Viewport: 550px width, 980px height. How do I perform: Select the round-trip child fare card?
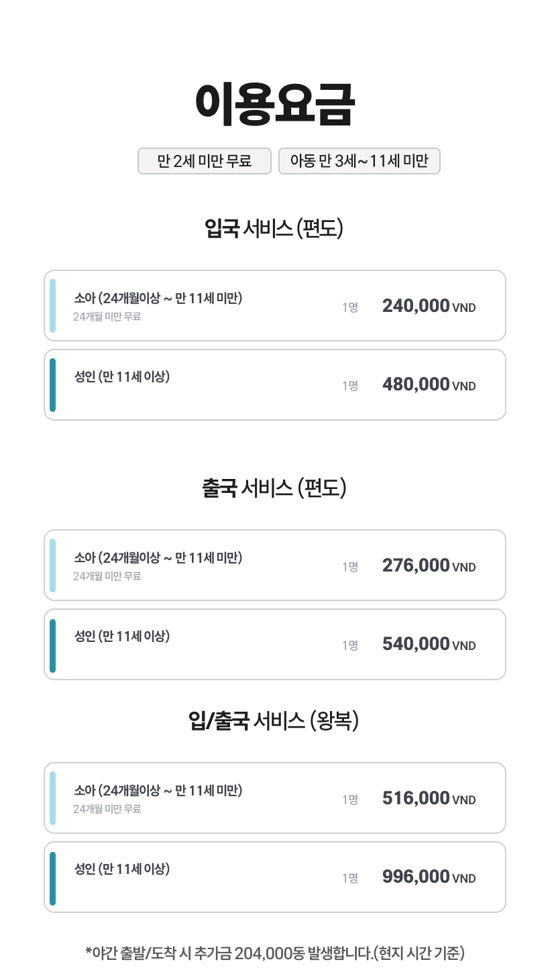(x=274, y=798)
